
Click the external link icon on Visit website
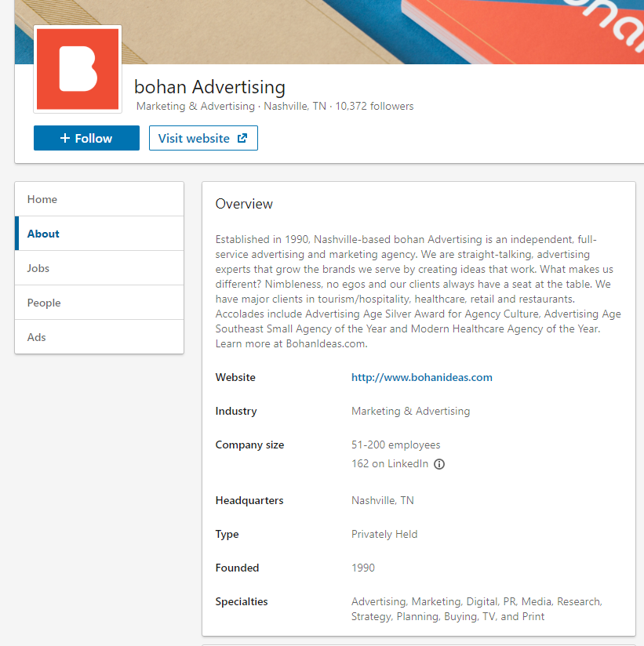pos(242,138)
